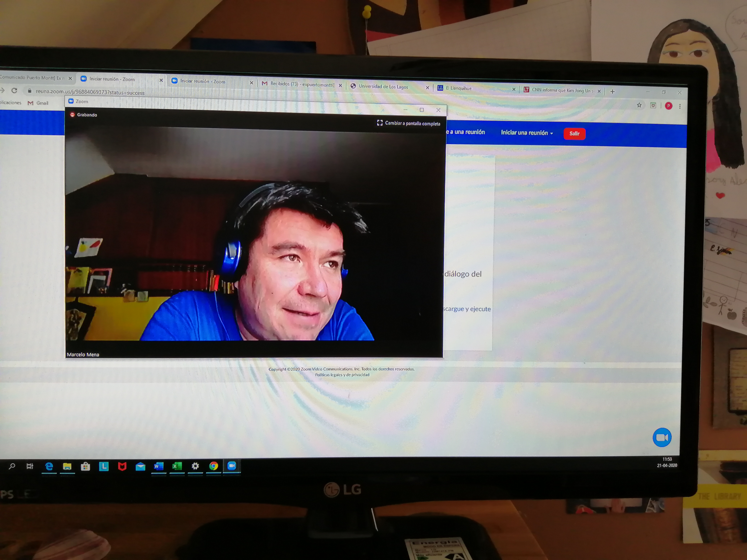Open Excel from the taskbar

pyautogui.click(x=177, y=466)
